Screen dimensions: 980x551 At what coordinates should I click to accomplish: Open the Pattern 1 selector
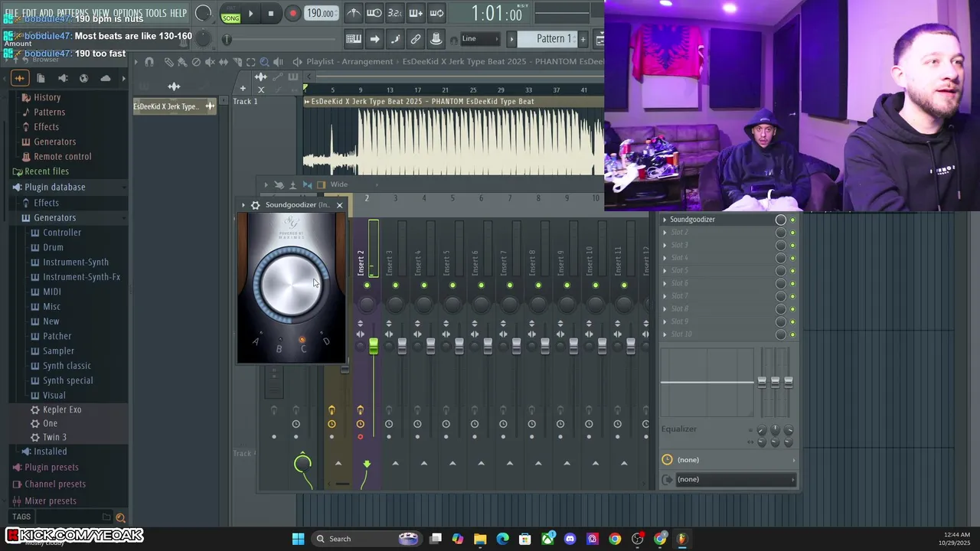pos(548,39)
